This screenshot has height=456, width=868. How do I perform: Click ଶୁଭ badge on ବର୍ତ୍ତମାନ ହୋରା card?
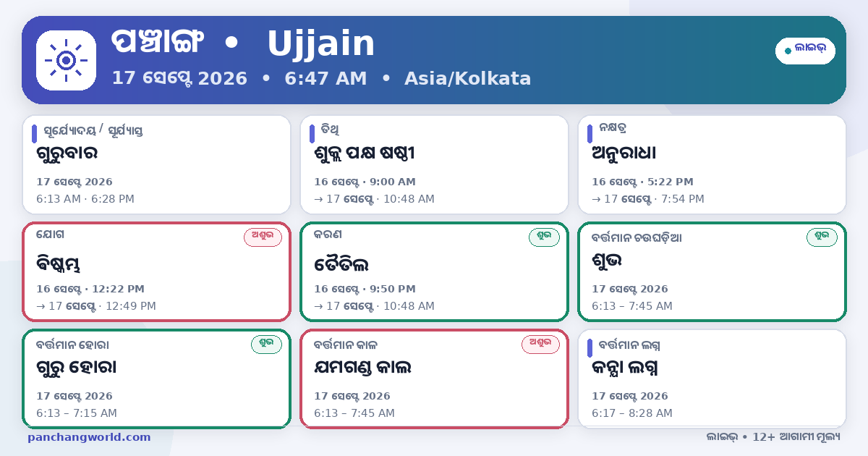click(x=266, y=345)
